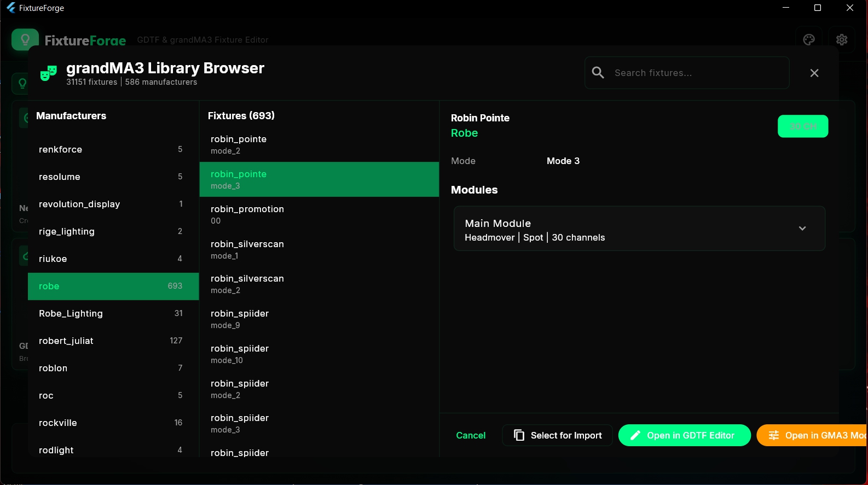Click the FixtureForge lightbulb logo
Image resolution: width=868 pixels, height=485 pixels.
point(25,39)
